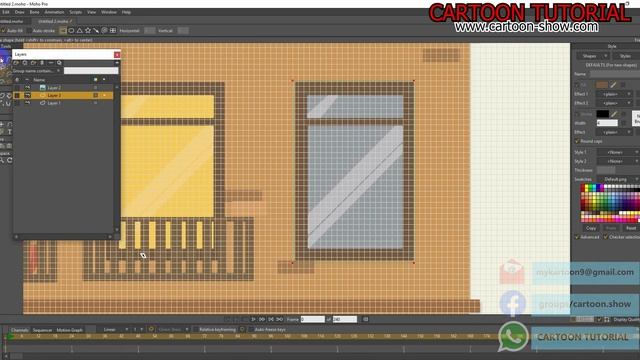
Task: Click the stroke color eyedropper icon
Action: click(614, 114)
